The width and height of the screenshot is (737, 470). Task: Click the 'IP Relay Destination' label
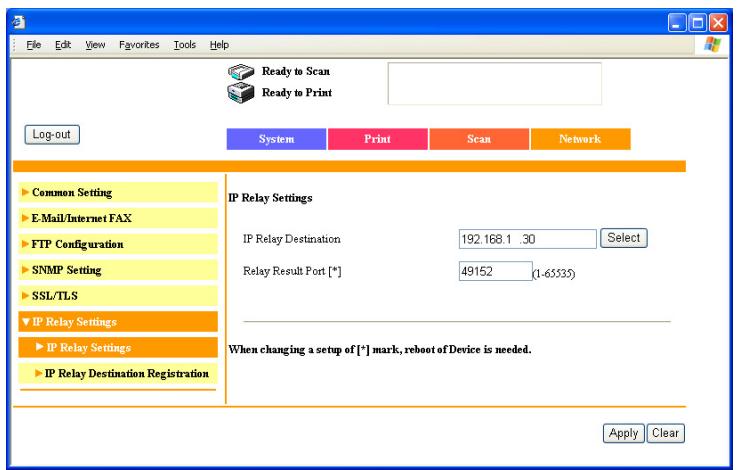tap(291, 239)
